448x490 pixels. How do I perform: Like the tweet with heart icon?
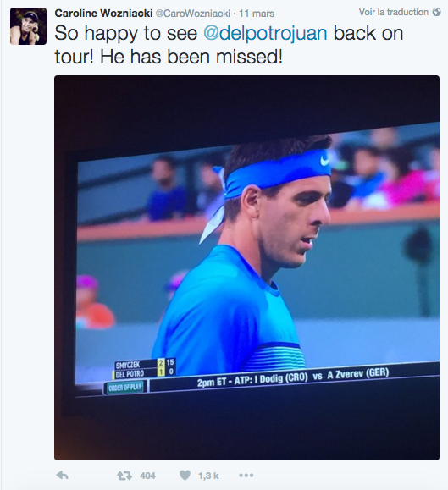(x=185, y=476)
